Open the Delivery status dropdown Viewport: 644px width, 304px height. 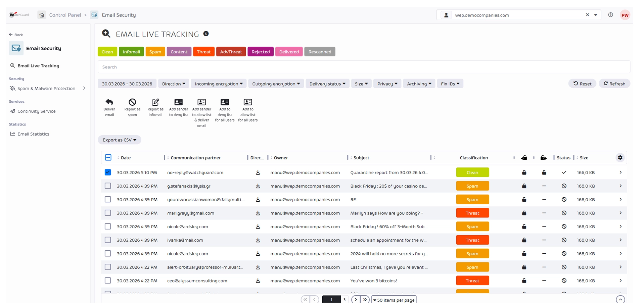point(327,84)
